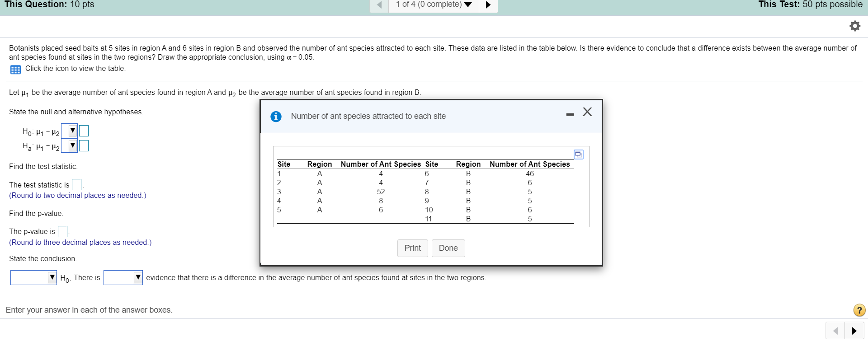Click the H0 value input box
The image size is (868, 342).
tap(84, 131)
